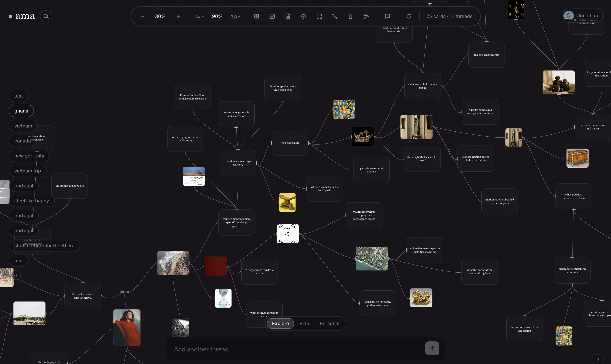This screenshot has width=611, height=364.
Task: Select 'ornament as structural argument' card
Action: 572,271
